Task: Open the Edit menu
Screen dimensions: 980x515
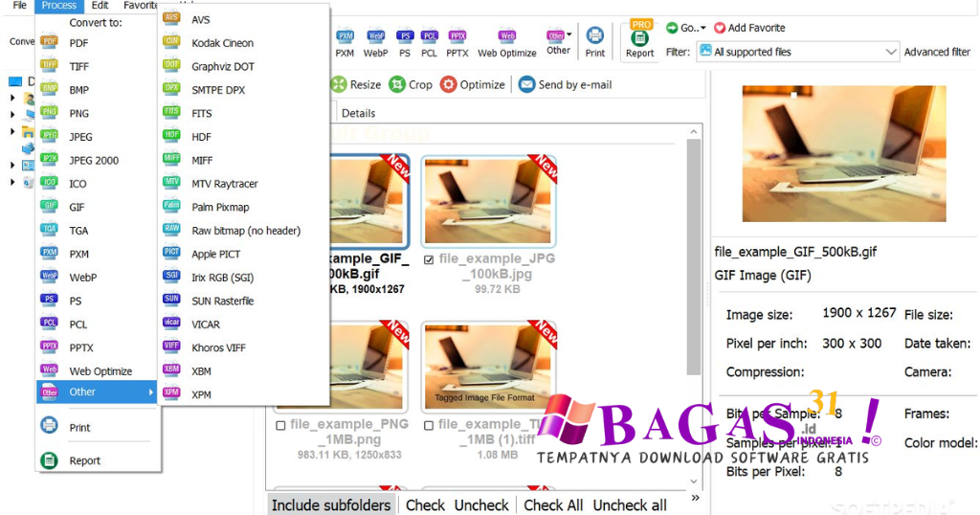Action: 100,6
